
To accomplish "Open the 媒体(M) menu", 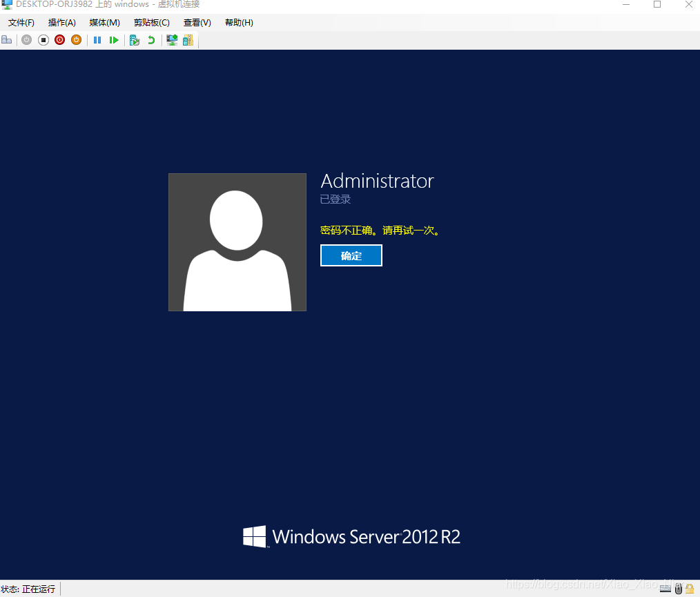I will pyautogui.click(x=104, y=22).
